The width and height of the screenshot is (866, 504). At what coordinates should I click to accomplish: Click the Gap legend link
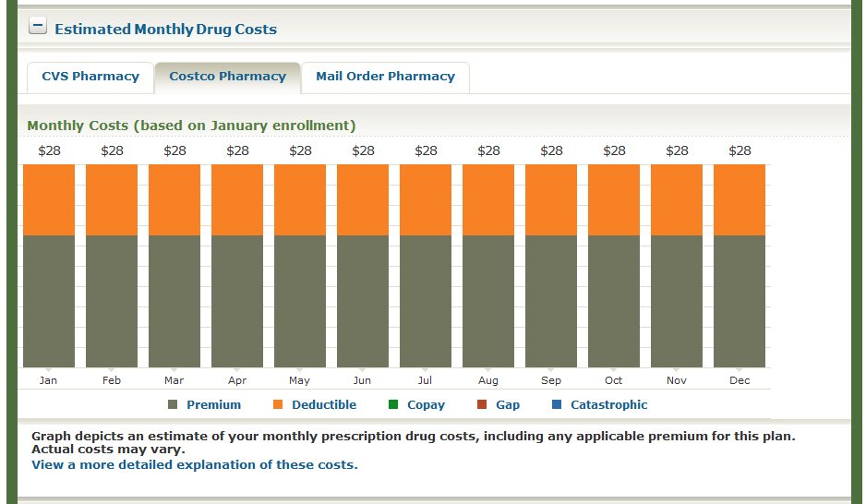[x=508, y=405]
